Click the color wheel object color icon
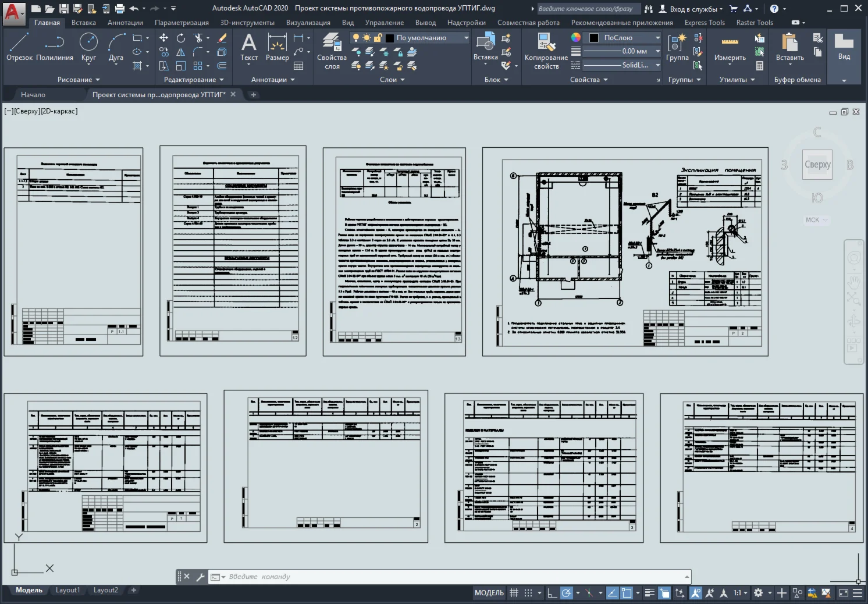The height and width of the screenshot is (604, 868). pos(575,37)
